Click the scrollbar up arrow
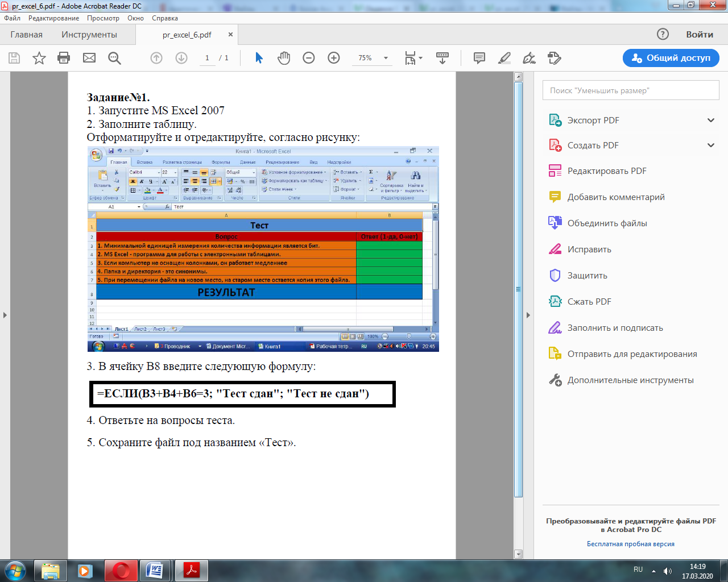This screenshot has width=728, height=582. pos(518,76)
